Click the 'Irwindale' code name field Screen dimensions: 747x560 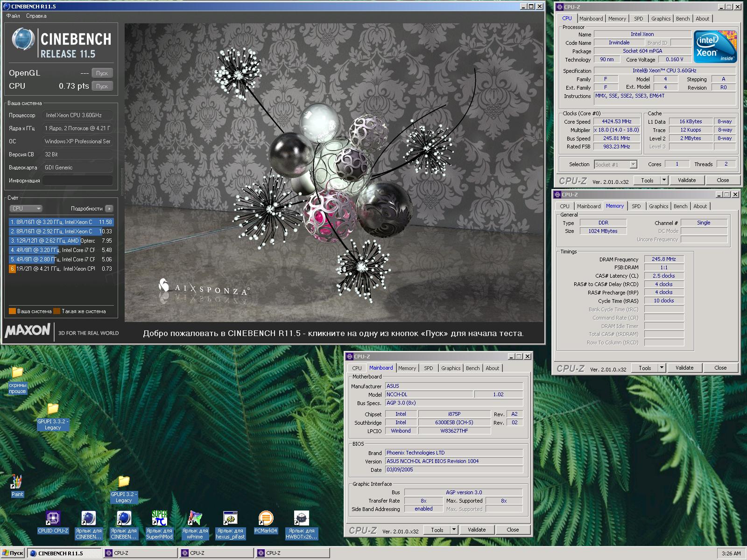coord(619,42)
